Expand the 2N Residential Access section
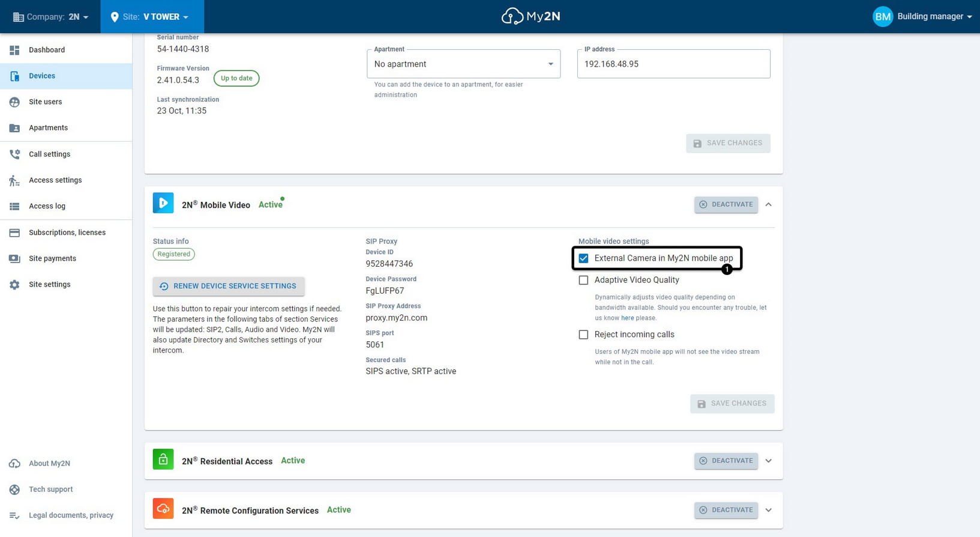 click(x=768, y=461)
